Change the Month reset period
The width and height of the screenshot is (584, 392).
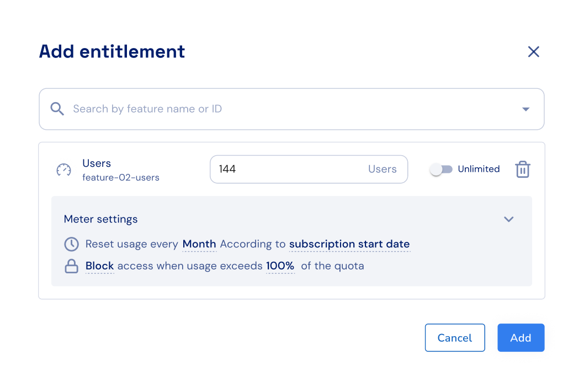(199, 244)
